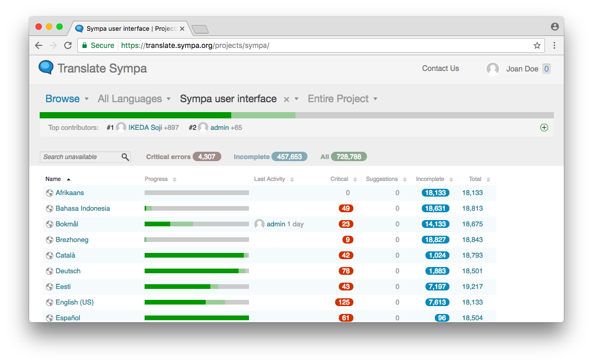Open the Entire Project dropdown
Screen dimensions: 593x364
(x=342, y=99)
